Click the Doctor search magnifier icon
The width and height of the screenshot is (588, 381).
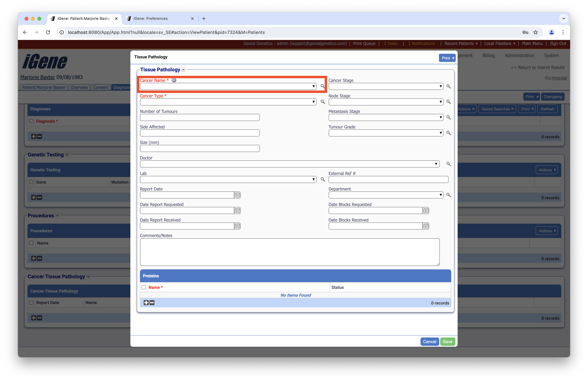[x=448, y=164]
